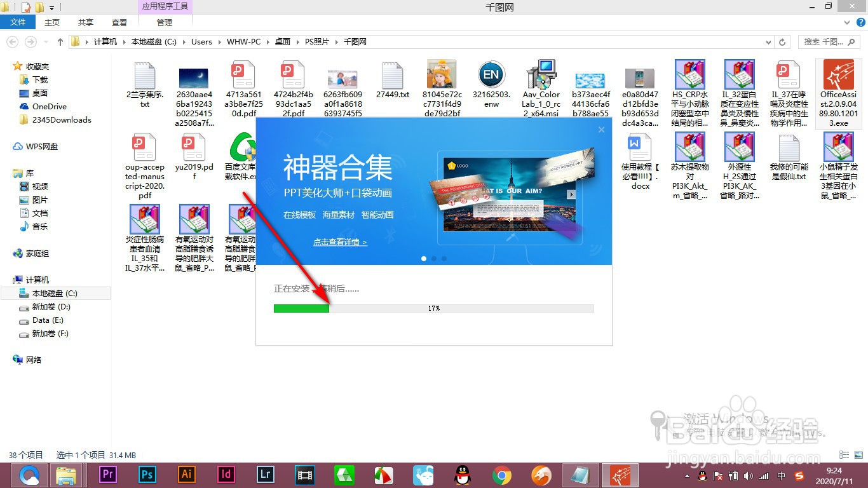The image size is (868, 488).
Task: Open Photoshop from the taskbar
Action: click(x=147, y=475)
